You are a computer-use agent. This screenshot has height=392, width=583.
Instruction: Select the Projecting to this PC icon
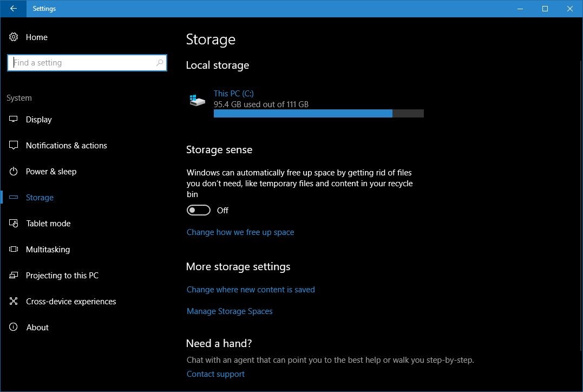tap(13, 275)
